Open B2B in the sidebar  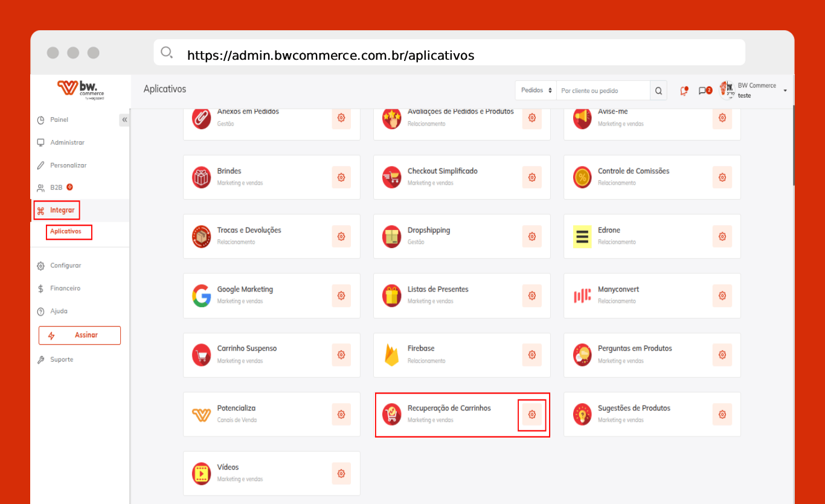(55, 187)
